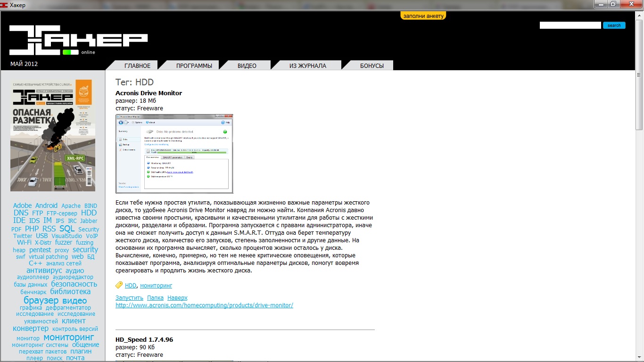Viewport: 644px width, 362px height.
Task: Select the плагин tag
Action: (x=81, y=351)
